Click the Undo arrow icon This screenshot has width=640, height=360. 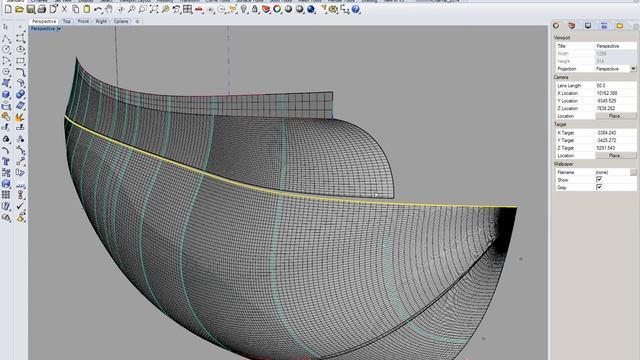coord(98,9)
